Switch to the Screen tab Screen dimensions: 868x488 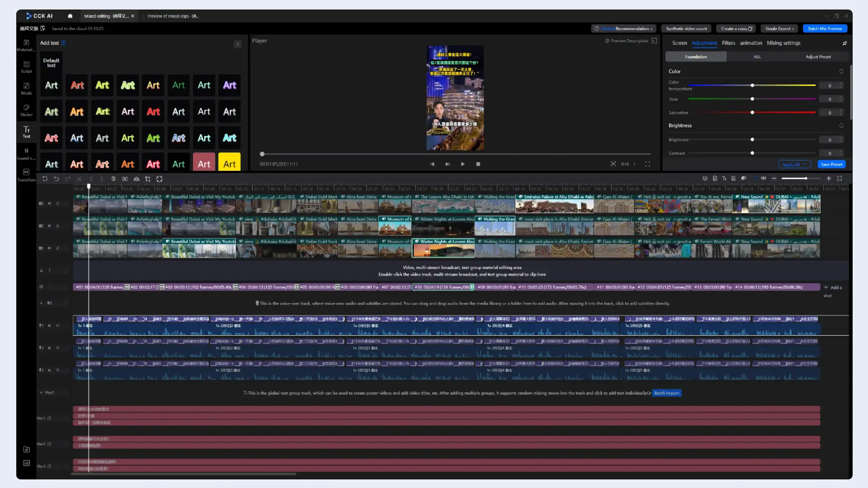[679, 43]
